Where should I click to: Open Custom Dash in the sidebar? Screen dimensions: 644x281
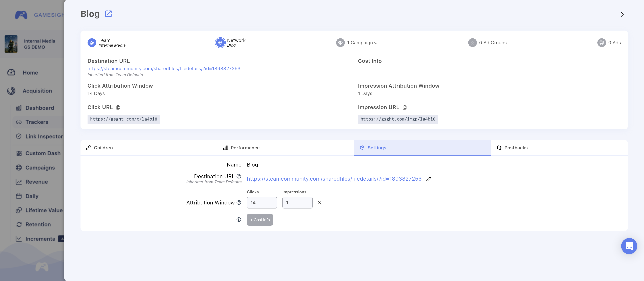[x=43, y=153]
